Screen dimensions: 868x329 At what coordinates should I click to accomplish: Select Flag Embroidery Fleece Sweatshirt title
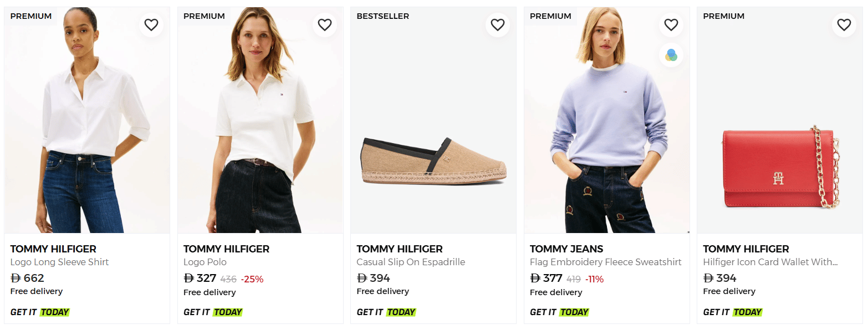605,262
